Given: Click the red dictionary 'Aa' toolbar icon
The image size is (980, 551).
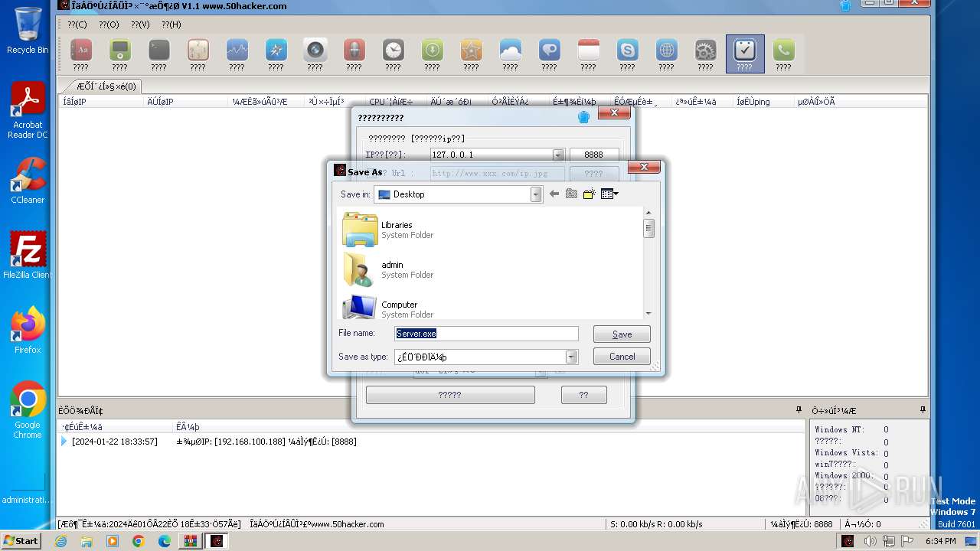Looking at the screenshot, I should 80,51.
